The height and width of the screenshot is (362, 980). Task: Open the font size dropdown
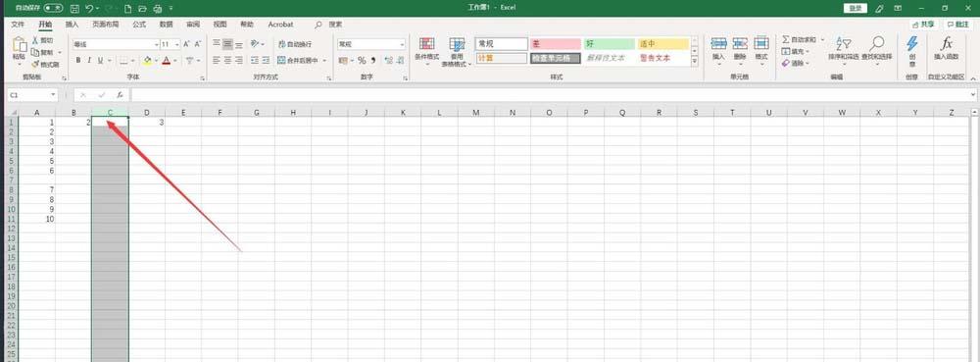pyautogui.click(x=177, y=44)
